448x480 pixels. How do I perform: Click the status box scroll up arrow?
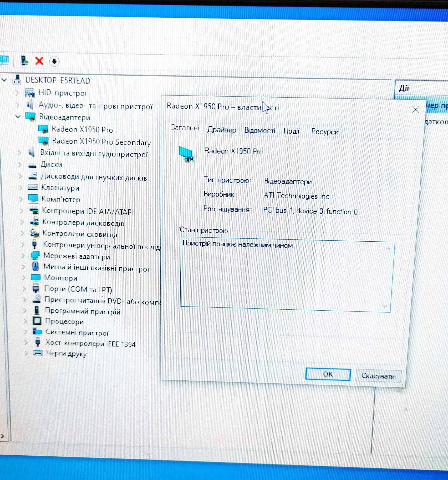point(388,249)
